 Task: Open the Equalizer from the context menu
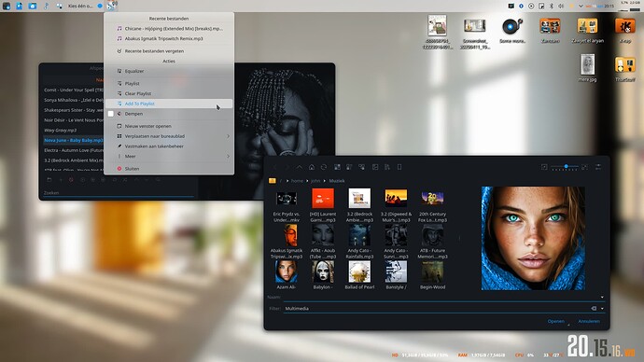pyautogui.click(x=169, y=71)
